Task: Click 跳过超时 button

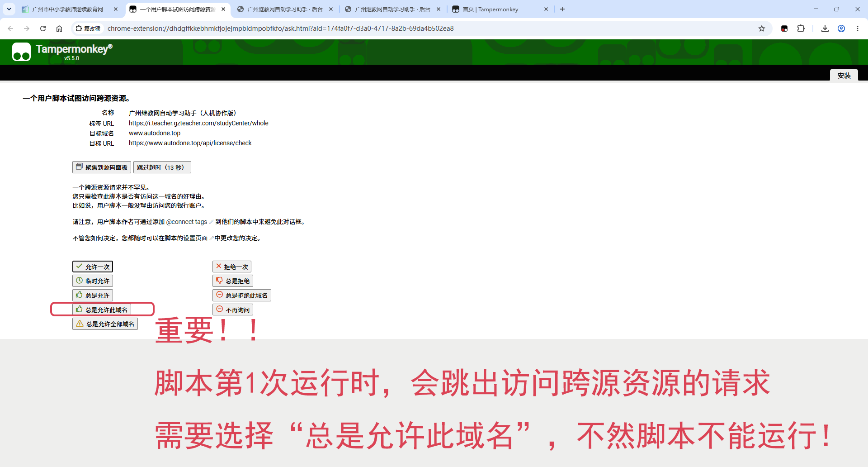Action: pos(162,167)
